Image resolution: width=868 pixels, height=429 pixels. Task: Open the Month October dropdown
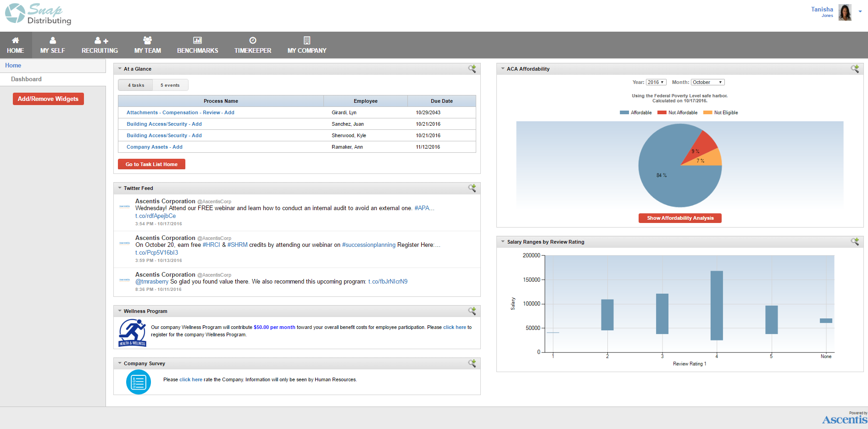[708, 82]
